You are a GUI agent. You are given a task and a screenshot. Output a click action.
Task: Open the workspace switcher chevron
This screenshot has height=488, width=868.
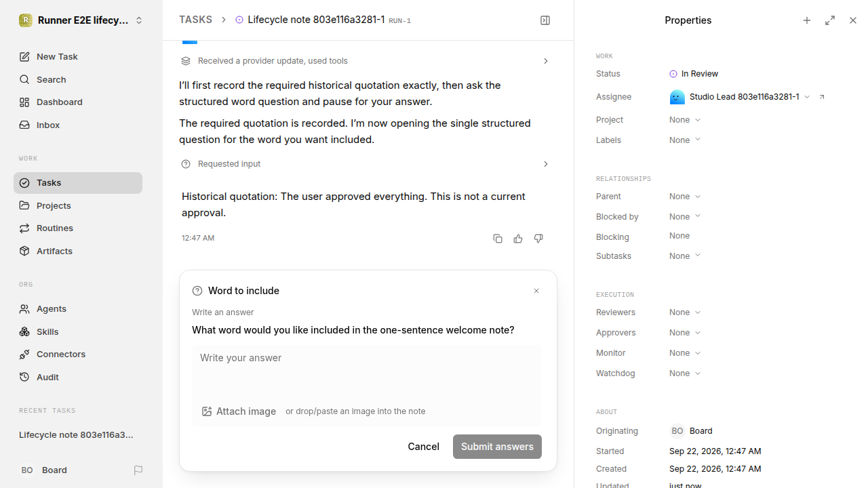point(139,20)
